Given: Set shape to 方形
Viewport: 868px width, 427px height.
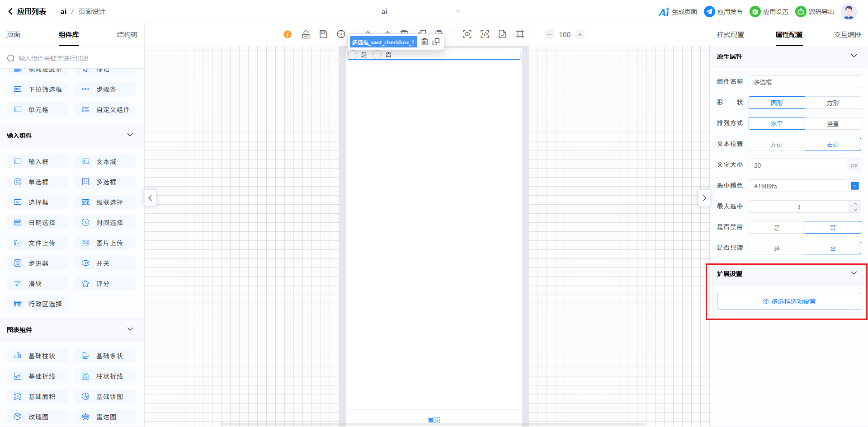Looking at the screenshot, I should tap(832, 103).
